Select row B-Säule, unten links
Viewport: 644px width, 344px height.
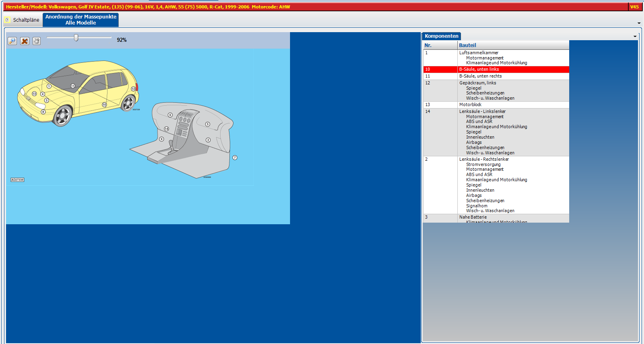[x=496, y=70]
